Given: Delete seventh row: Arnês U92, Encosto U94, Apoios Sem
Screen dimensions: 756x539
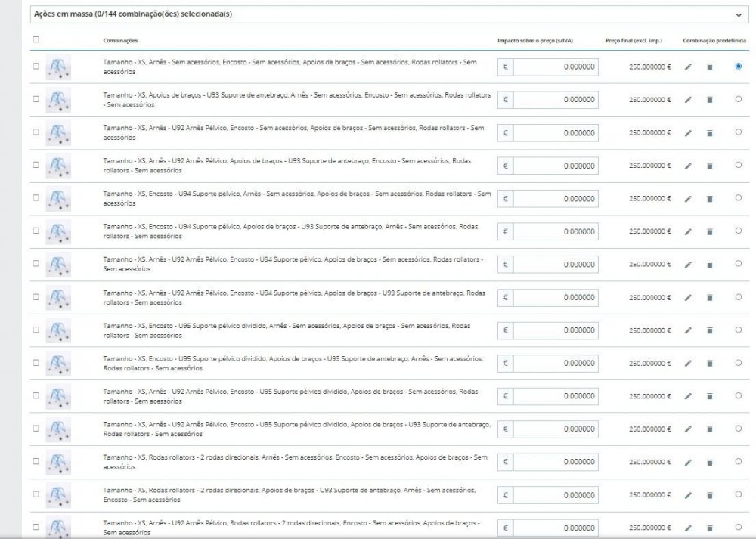Looking at the screenshot, I should tap(710, 265).
